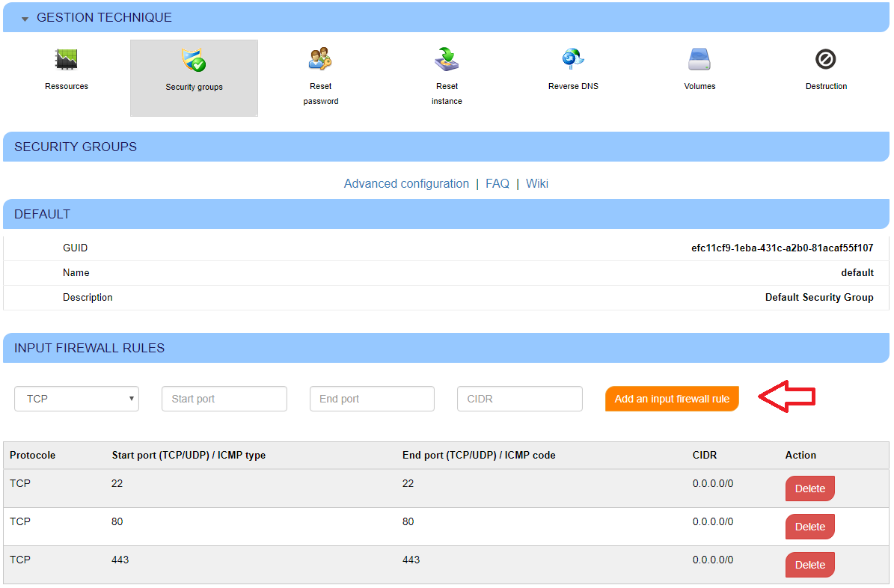The width and height of the screenshot is (894, 588).
Task: Click the Reset instance label
Action: (447, 94)
